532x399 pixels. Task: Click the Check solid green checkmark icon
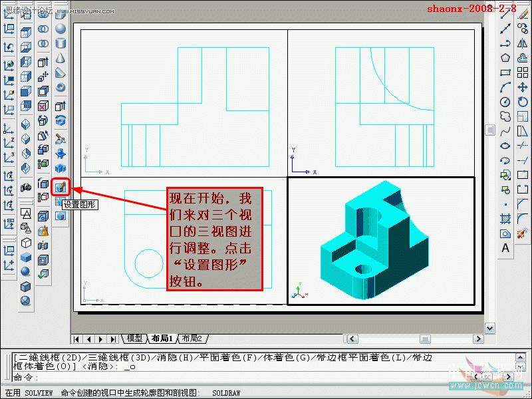[x=43, y=274]
